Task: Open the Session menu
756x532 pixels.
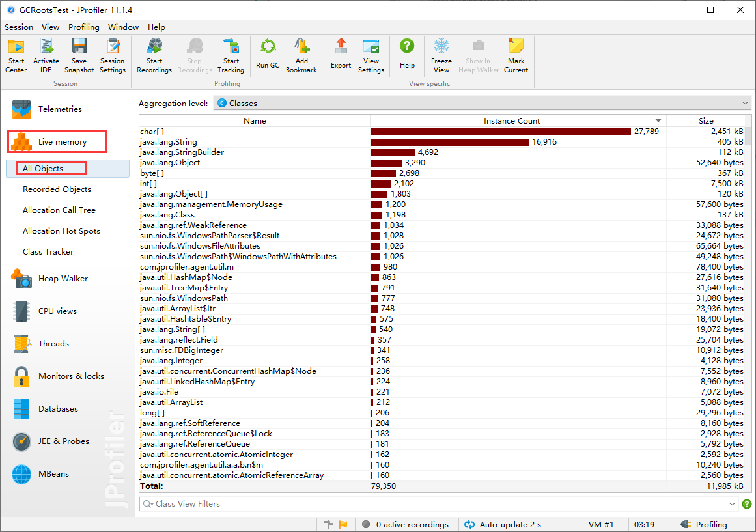Action: 19,27
